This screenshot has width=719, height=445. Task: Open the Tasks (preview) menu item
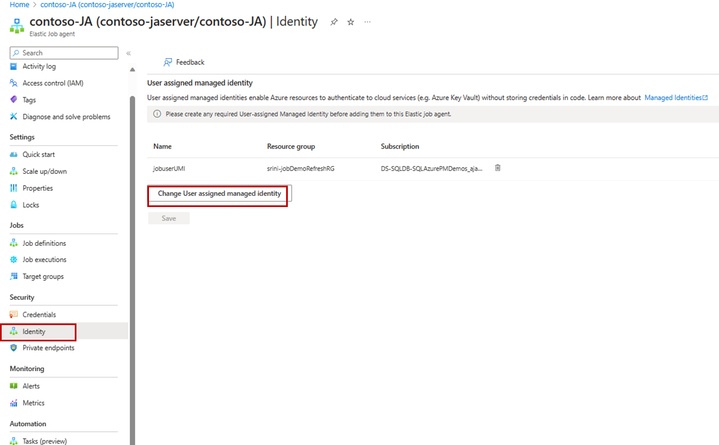point(44,441)
